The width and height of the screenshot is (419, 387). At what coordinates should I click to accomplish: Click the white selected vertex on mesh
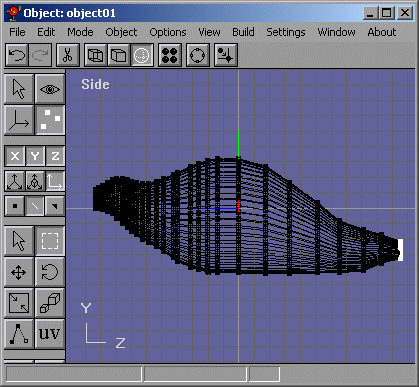point(400,250)
